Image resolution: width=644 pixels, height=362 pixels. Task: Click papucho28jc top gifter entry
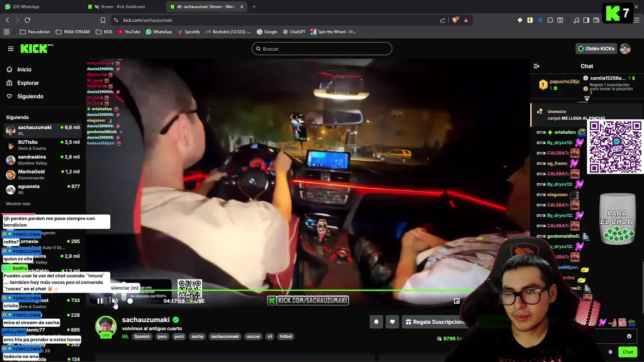point(559,84)
